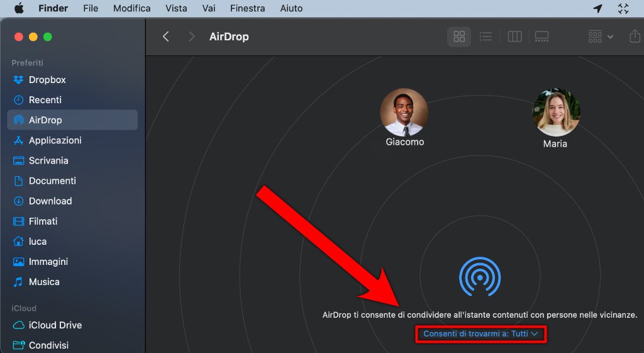Click the Preferiti section header

(x=27, y=63)
